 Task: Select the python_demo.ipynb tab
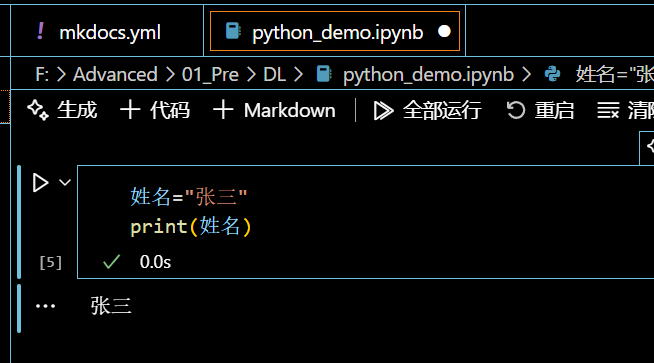point(335,32)
